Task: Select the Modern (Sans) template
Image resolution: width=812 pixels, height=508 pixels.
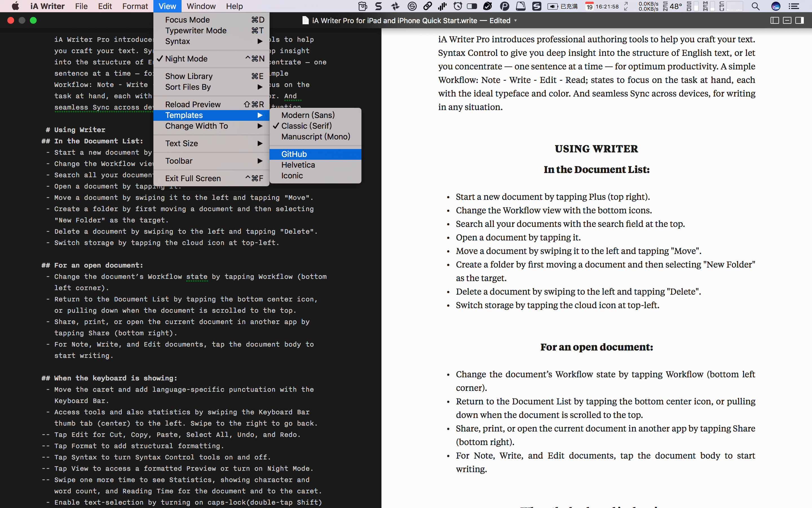Action: point(315,115)
